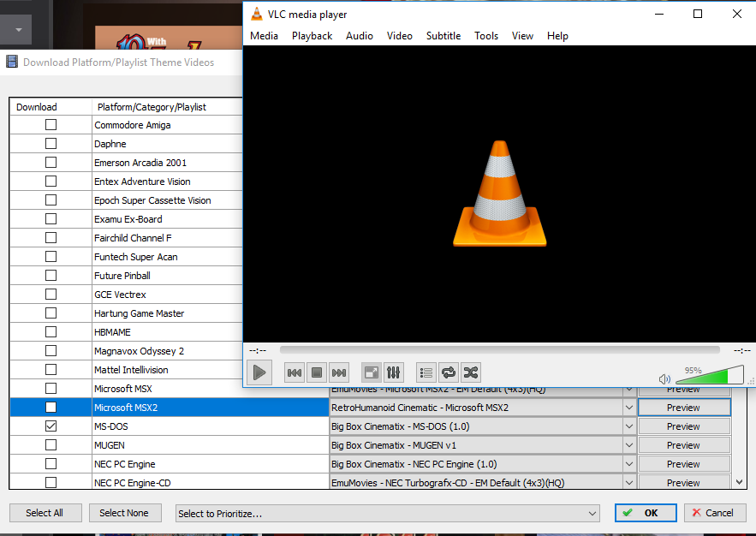Screen dimensions: 756x536
Task: Click the VLC Play button
Action: 259,372
